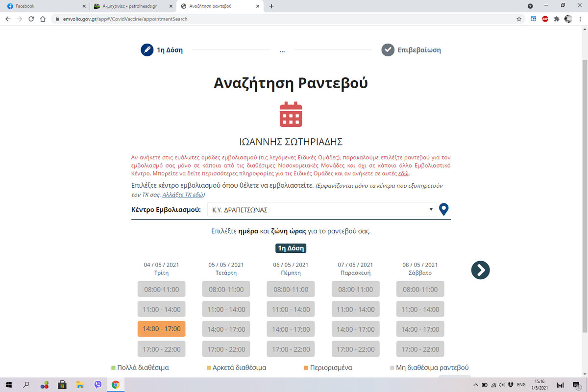The width and height of the screenshot is (588, 392).
Task: Click the Chrome icon in taskbar
Action: pyautogui.click(x=115, y=385)
